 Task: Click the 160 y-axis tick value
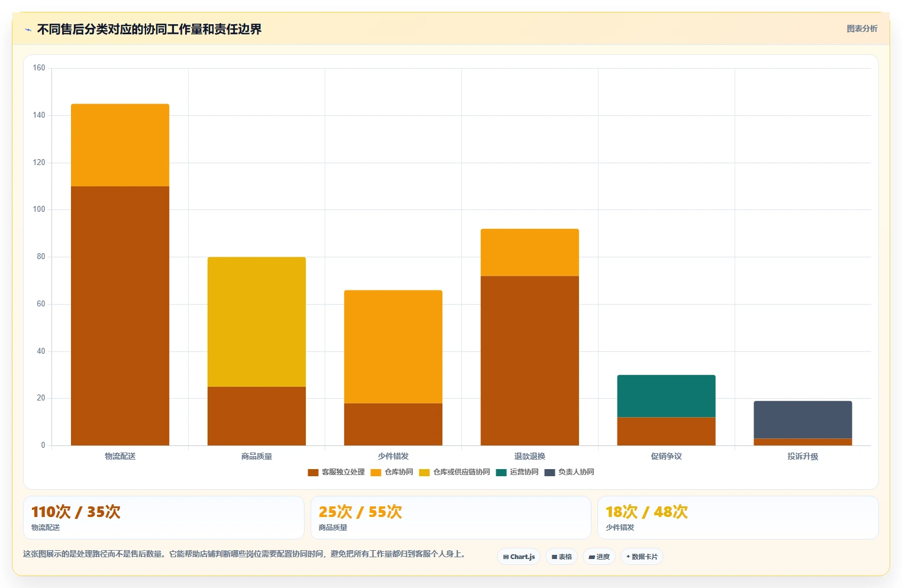[39, 68]
